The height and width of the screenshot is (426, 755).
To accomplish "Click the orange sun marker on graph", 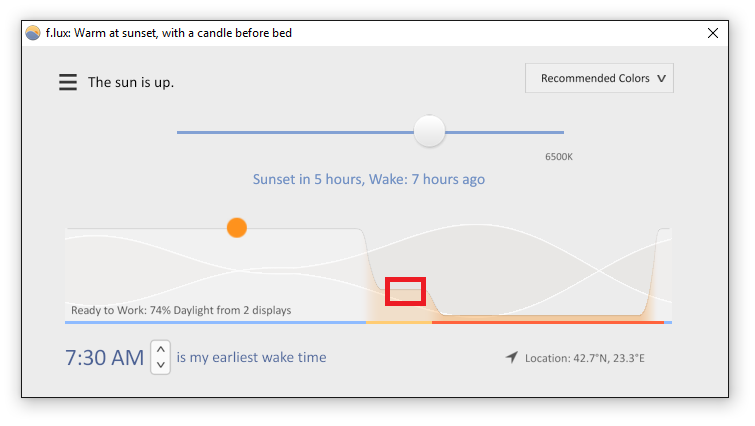I will pyautogui.click(x=237, y=228).
